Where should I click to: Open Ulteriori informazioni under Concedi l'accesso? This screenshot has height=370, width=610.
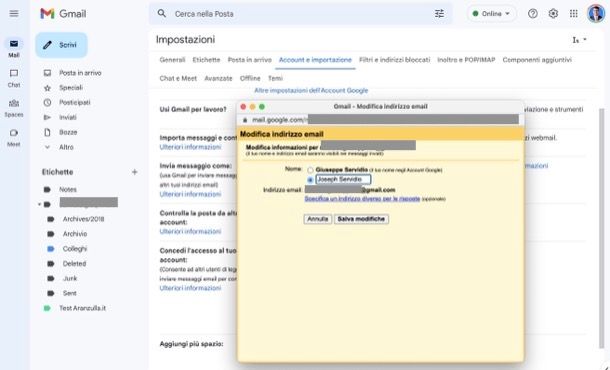190,288
